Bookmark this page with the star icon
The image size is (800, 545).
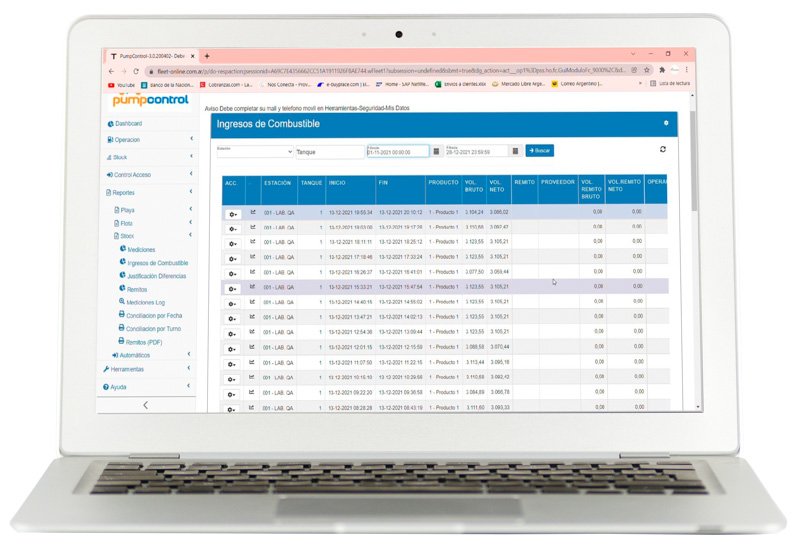[644, 71]
